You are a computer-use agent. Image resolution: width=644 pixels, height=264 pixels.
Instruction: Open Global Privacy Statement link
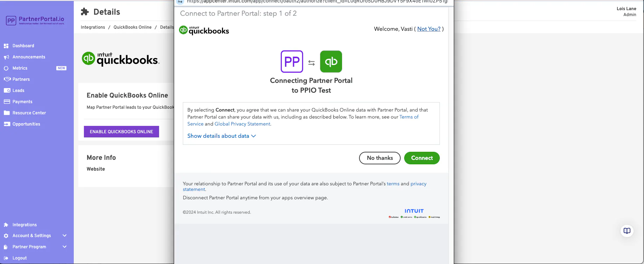pyautogui.click(x=242, y=124)
